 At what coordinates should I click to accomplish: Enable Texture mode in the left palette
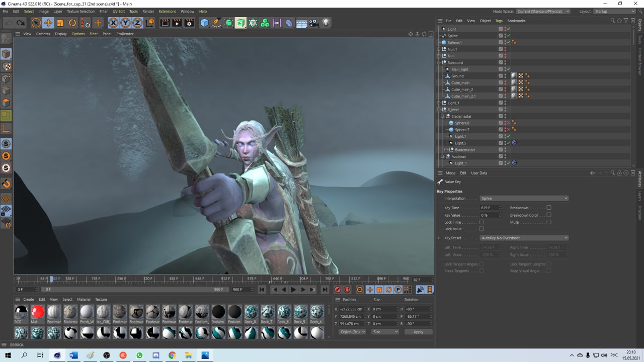pos(6,66)
